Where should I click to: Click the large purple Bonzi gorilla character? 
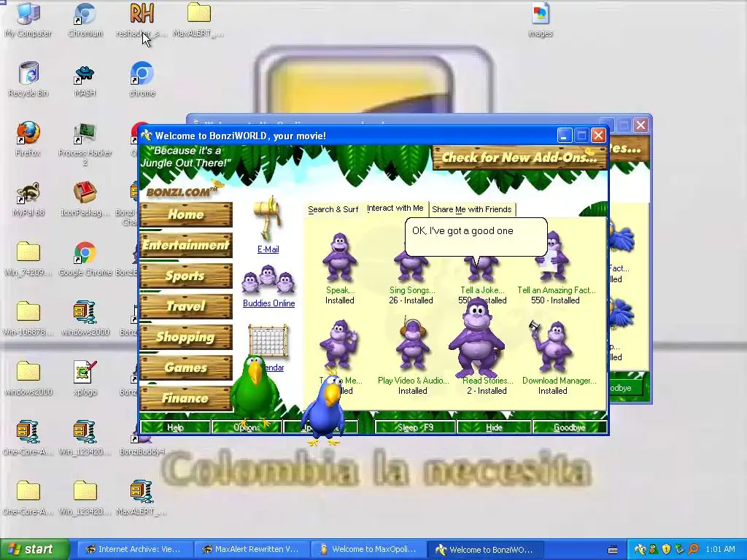(476, 337)
